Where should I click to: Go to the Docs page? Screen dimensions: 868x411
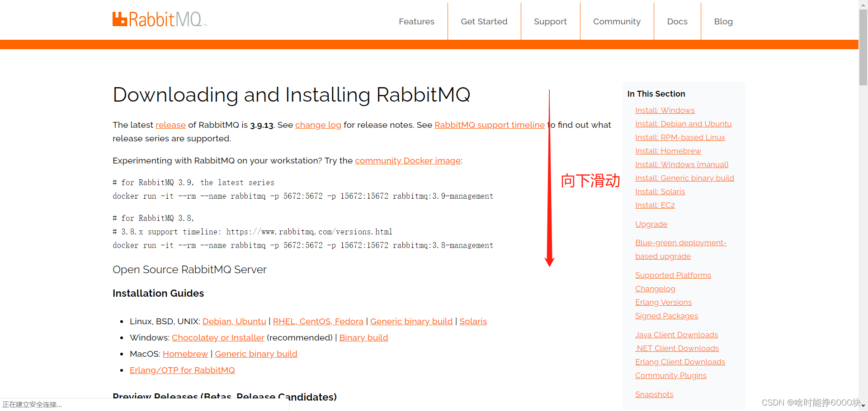677,21
